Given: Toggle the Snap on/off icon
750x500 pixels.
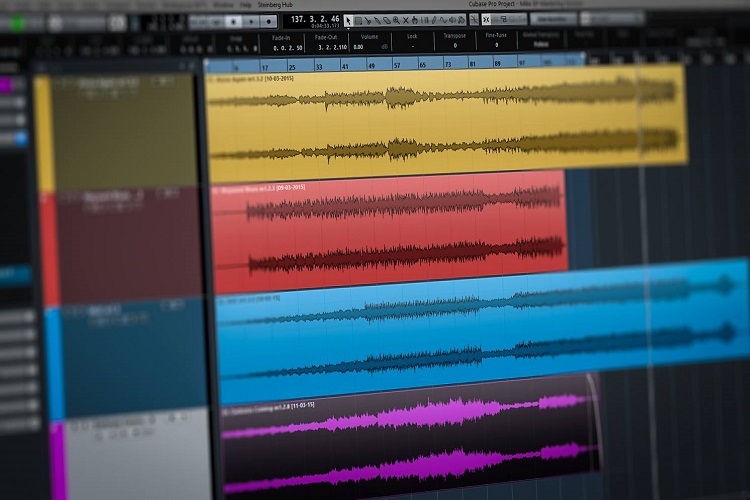Looking at the screenshot, I should tap(486, 20).
